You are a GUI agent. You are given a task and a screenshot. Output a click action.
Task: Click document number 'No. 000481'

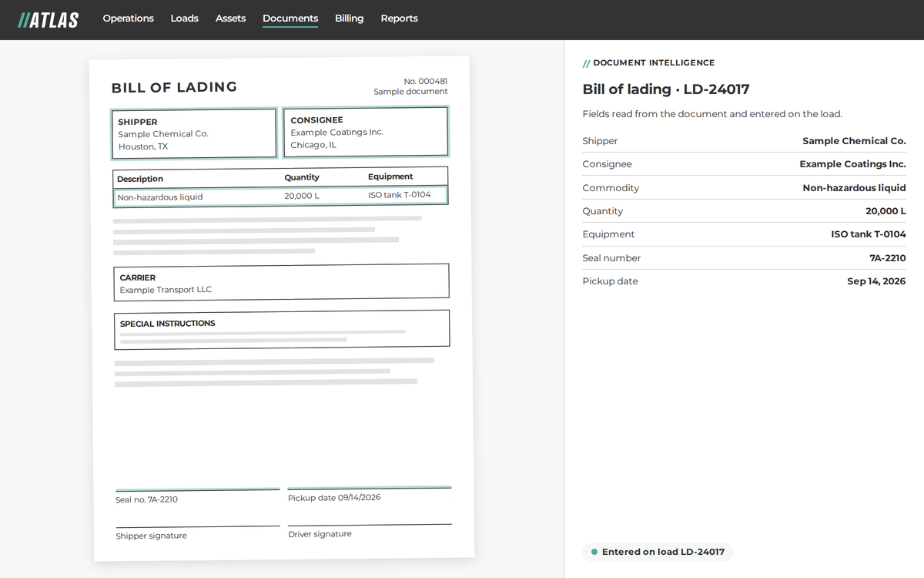pyautogui.click(x=425, y=81)
